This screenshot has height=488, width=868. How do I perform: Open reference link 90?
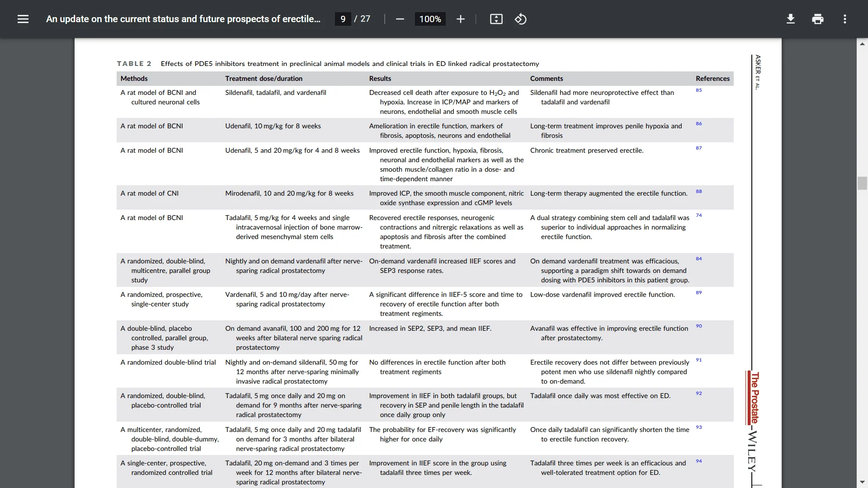click(698, 326)
